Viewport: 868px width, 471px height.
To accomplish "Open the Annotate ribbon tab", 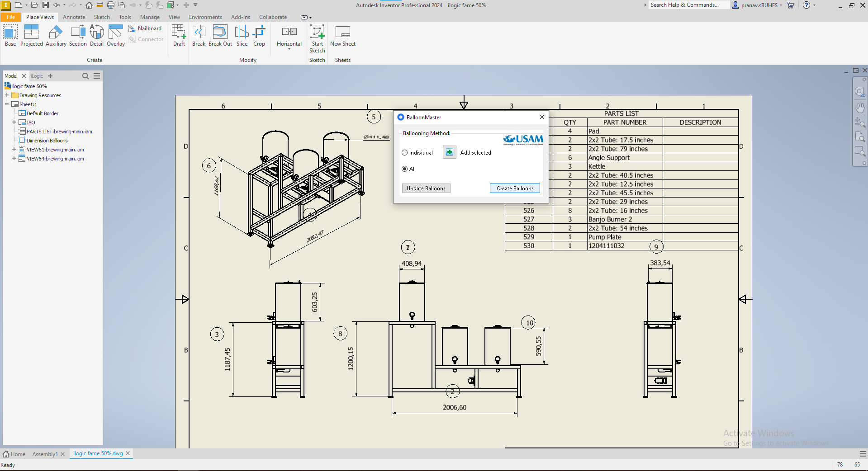I will [74, 17].
